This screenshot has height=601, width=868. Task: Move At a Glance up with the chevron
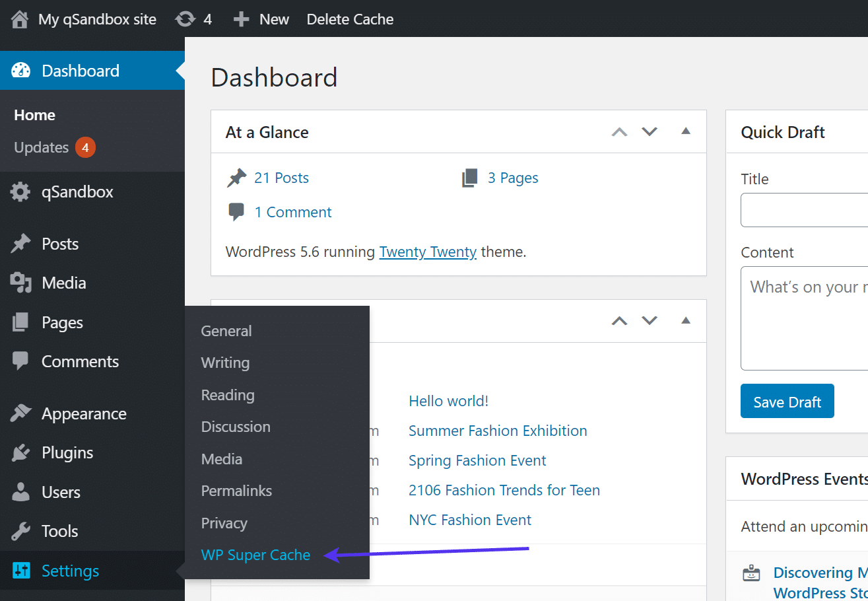619,131
